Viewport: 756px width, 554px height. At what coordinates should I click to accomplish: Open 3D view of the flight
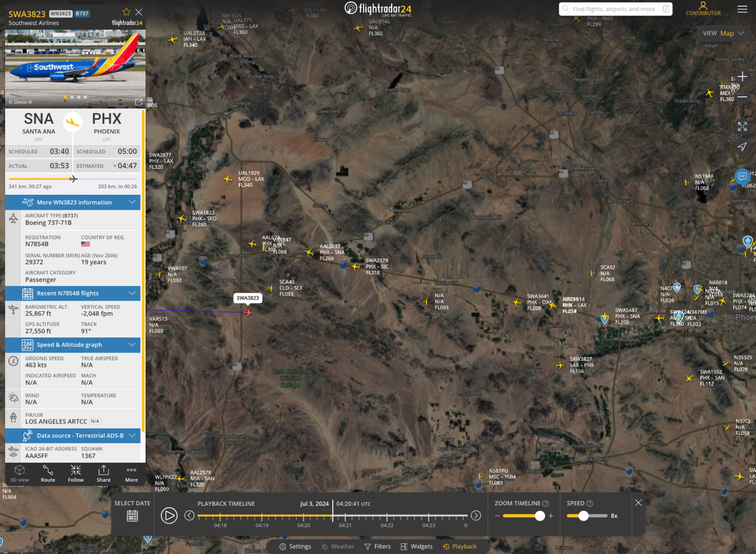[x=19, y=474]
